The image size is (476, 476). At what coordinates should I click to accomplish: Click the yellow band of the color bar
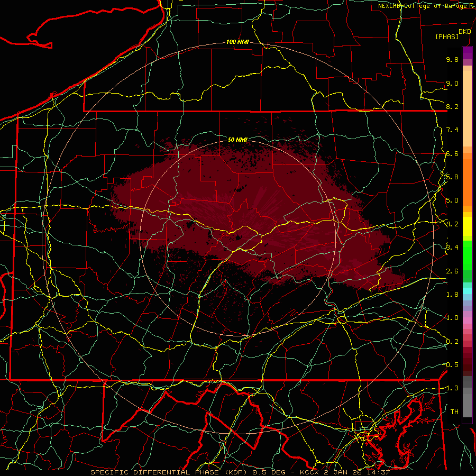467,226
